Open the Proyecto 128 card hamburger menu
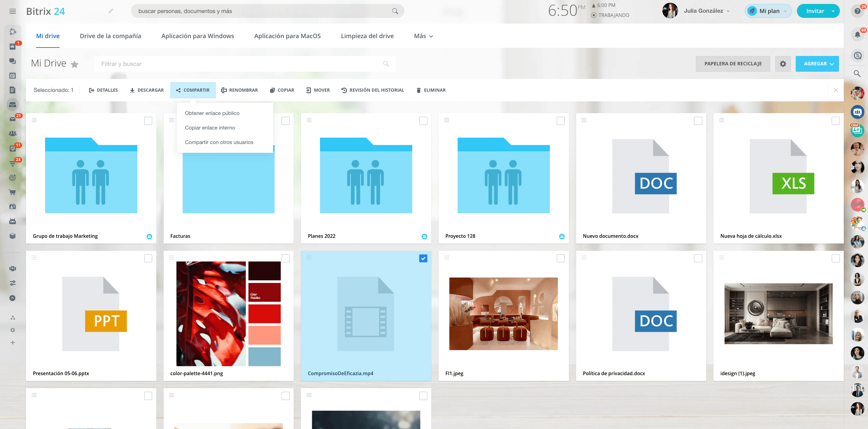Viewport: 868px width, 429px height. [x=447, y=120]
